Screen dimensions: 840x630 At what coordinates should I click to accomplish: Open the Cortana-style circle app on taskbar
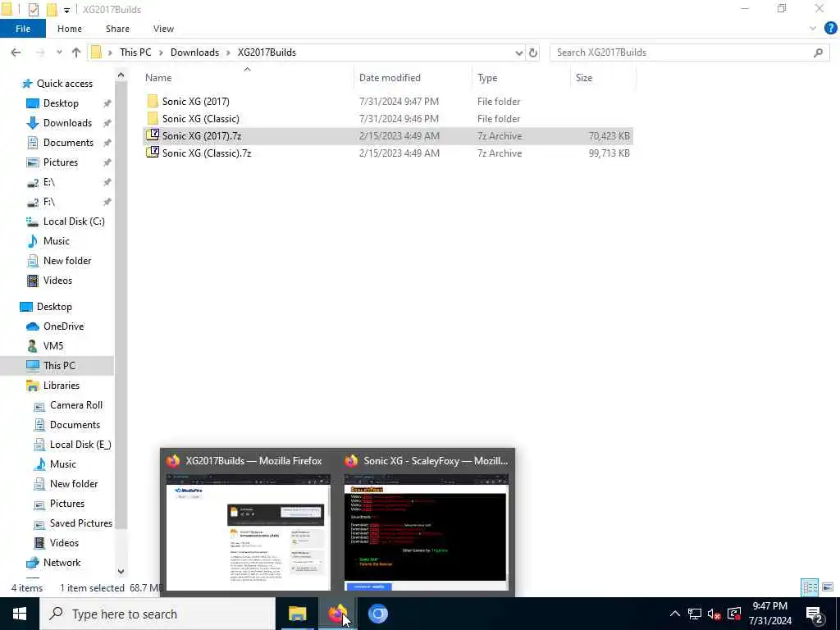(x=377, y=614)
